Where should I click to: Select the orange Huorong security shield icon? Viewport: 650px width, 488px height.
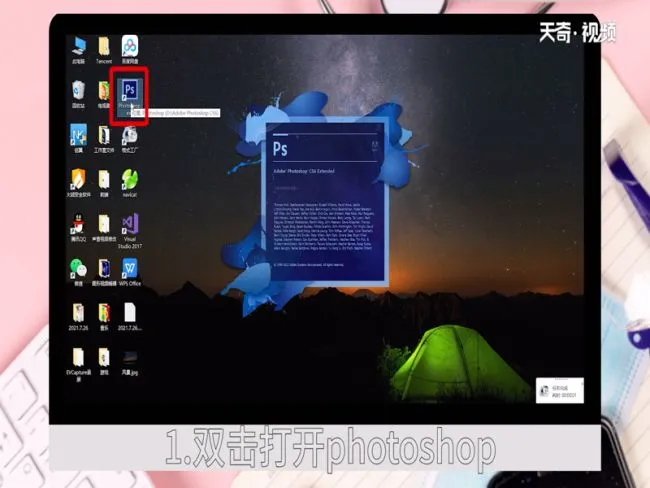[78, 183]
